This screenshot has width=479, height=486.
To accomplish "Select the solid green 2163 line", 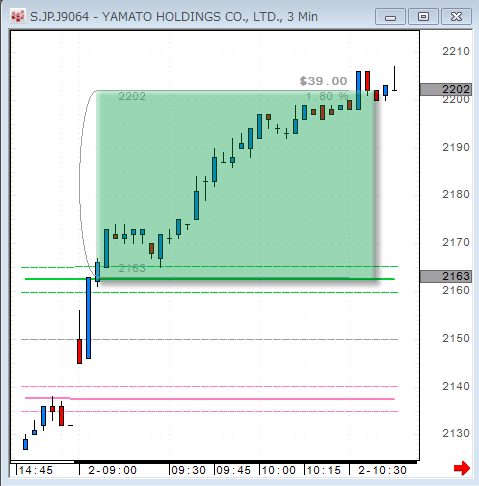I will 210,279.
